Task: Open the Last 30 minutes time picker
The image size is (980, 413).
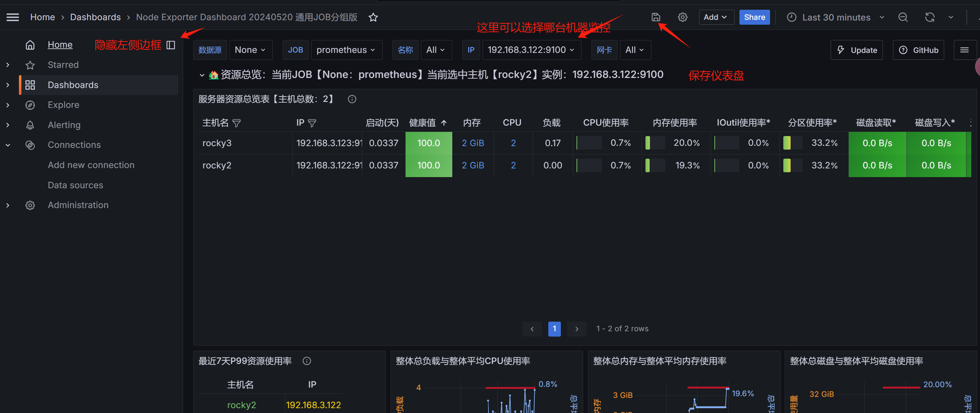Action: pyautogui.click(x=836, y=17)
